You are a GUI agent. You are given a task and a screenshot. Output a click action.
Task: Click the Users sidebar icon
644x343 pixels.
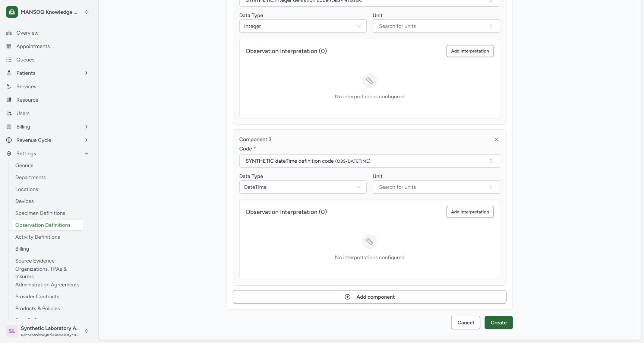click(9, 113)
